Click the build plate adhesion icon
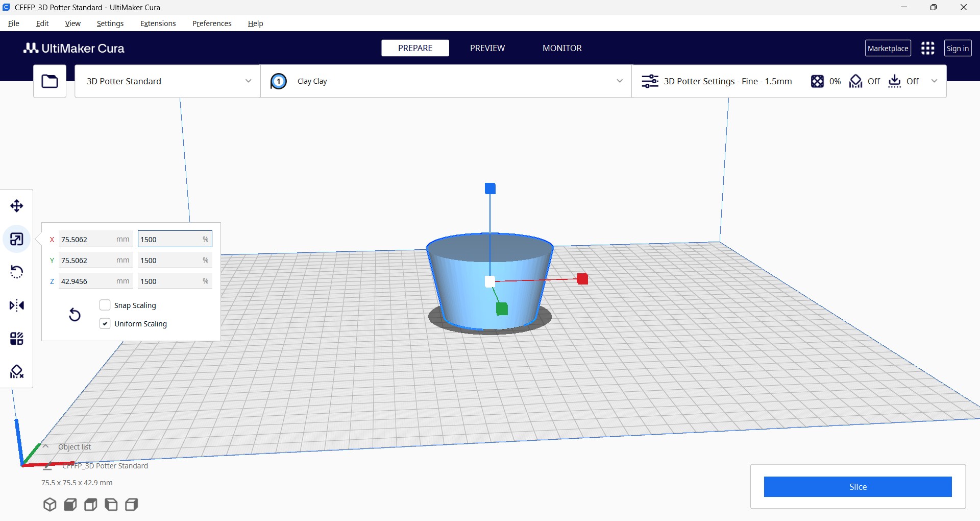This screenshot has width=980, height=521. 895,81
